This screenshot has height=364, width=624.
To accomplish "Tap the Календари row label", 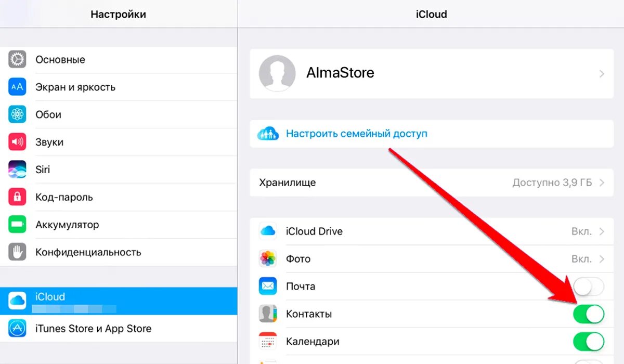I will coord(313,342).
